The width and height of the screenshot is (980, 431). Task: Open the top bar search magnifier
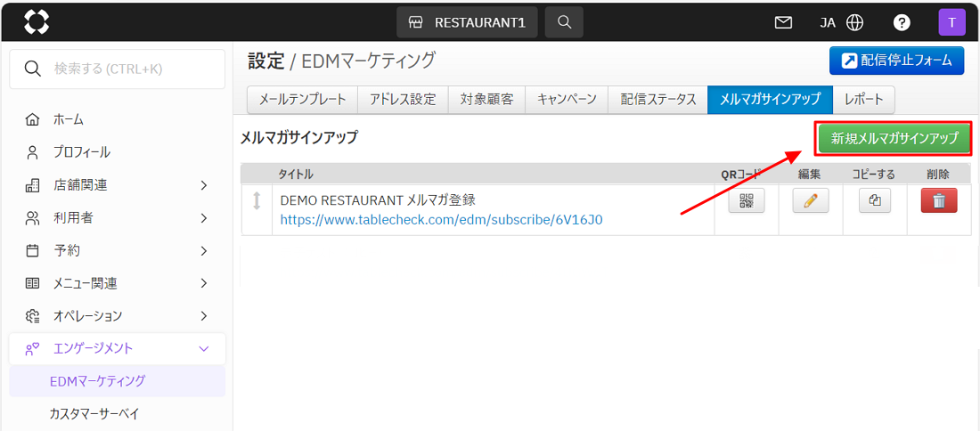click(x=564, y=22)
